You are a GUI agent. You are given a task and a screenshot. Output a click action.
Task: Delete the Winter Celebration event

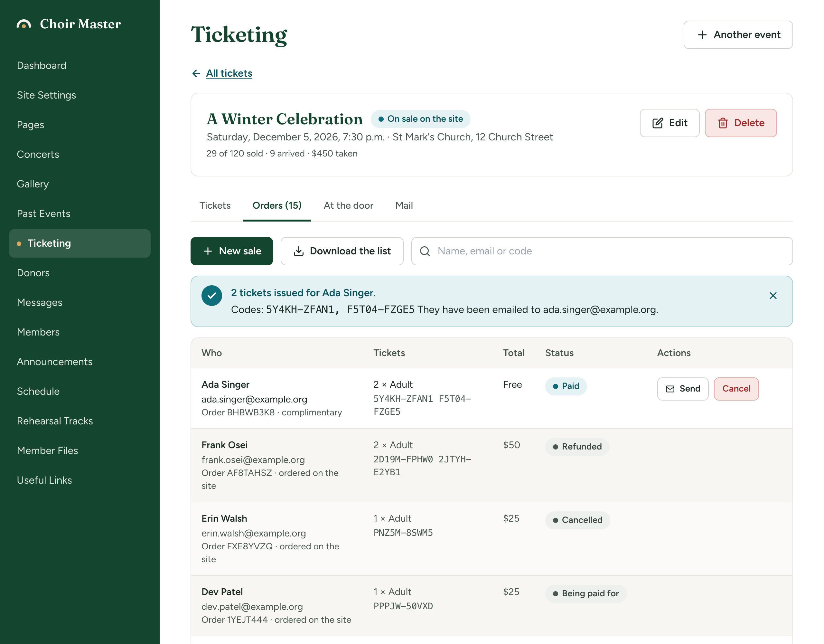click(741, 123)
